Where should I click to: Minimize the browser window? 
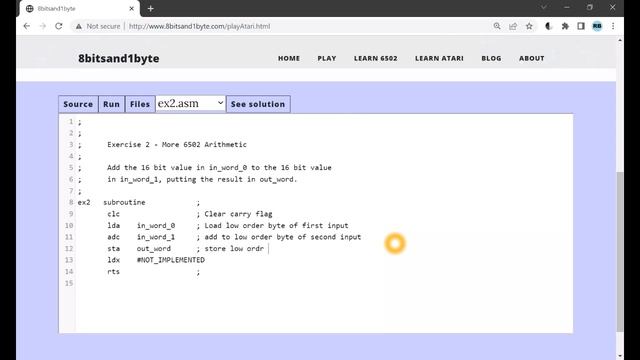[567, 7]
